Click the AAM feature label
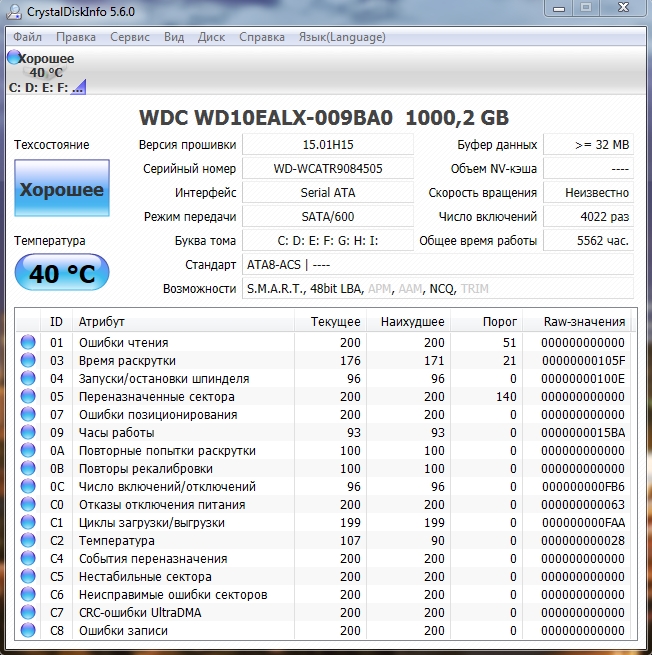Viewport: 652px width, 655px height. [x=410, y=289]
